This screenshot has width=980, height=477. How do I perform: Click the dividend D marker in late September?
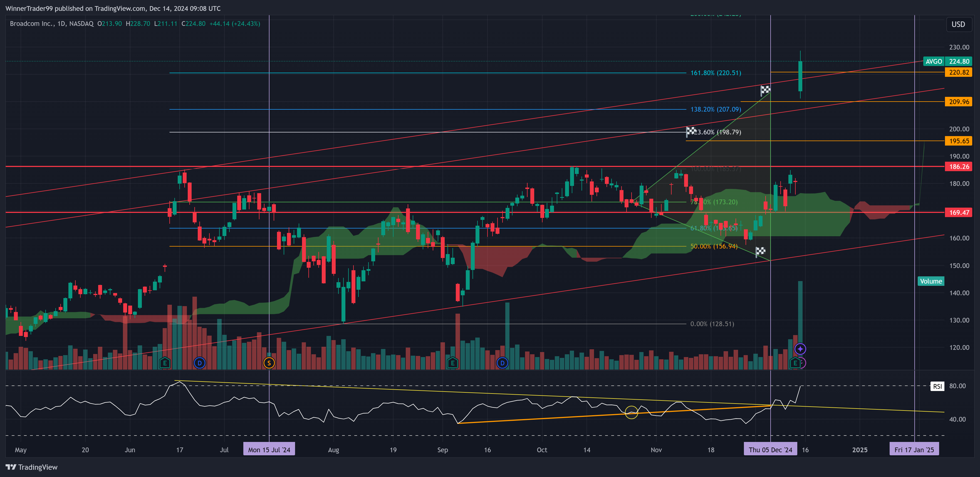(x=503, y=363)
